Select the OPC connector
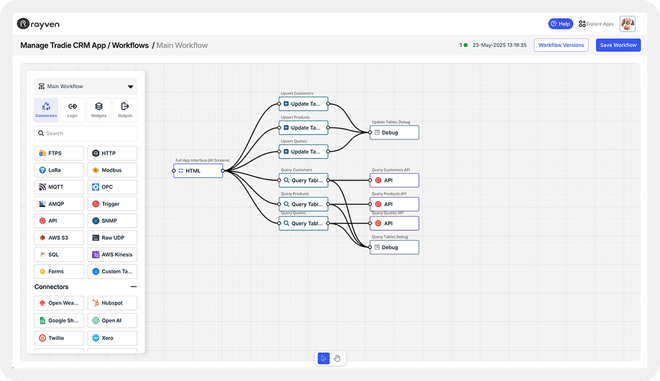Image resolution: width=660 pixels, height=381 pixels. click(x=112, y=187)
